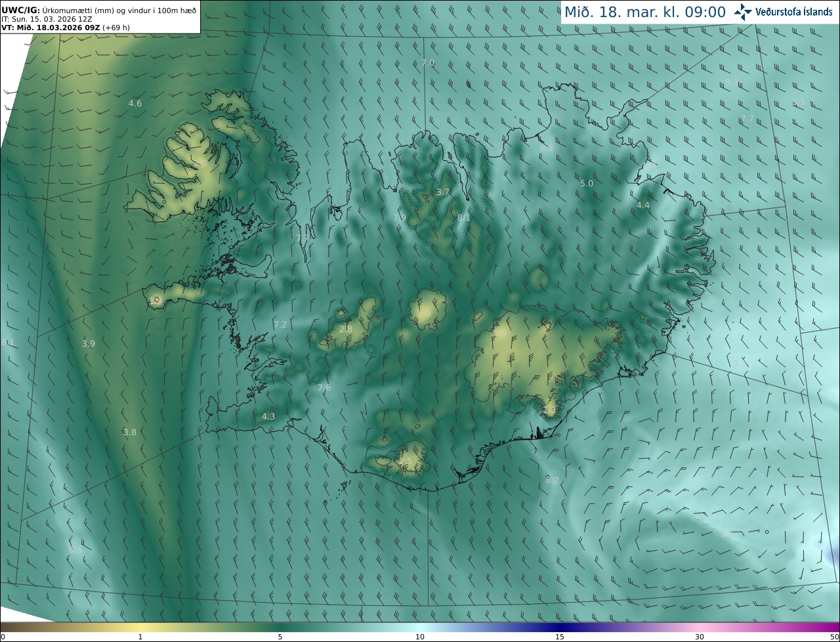The image size is (840, 642).
Task: Click the '3.9' value on the map
Action: pyautogui.click(x=89, y=343)
